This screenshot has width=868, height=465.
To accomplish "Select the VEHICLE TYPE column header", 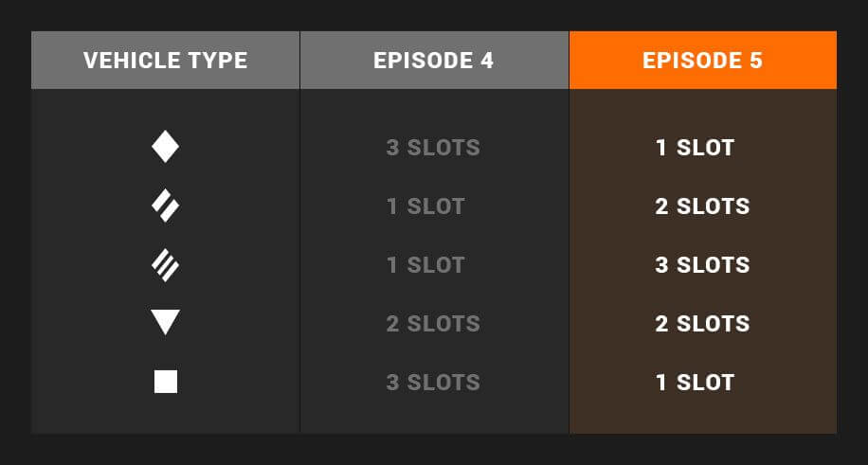I will 166,60.
